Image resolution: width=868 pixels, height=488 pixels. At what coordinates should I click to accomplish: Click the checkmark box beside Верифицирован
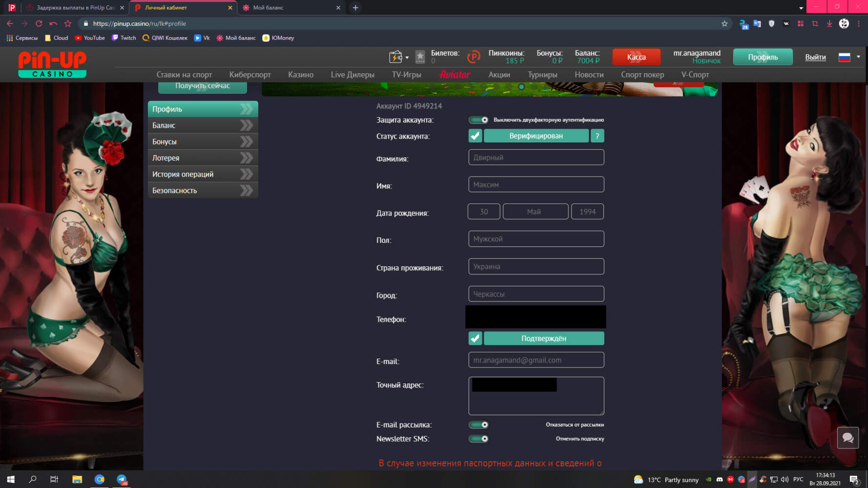pos(475,136)
